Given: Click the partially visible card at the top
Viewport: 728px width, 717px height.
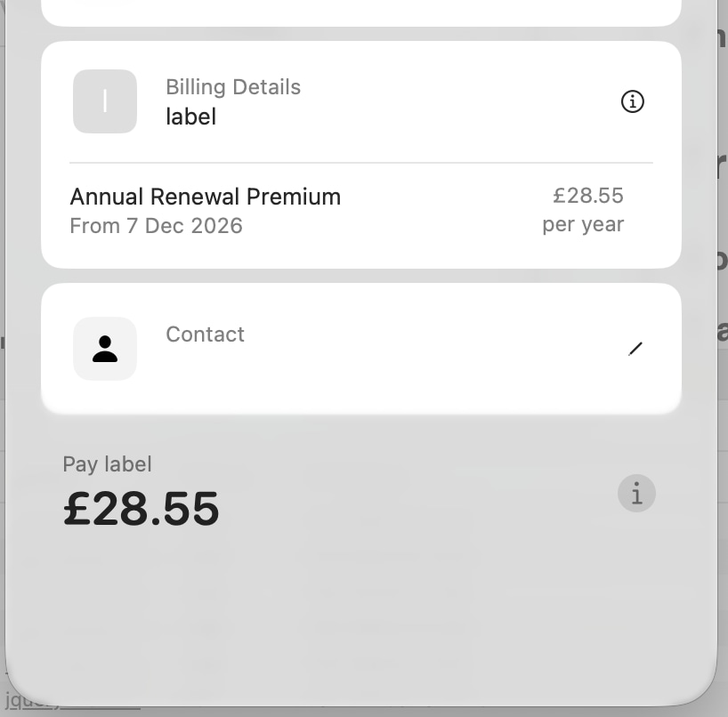Looking at the screenshot, I should point(361,12).
